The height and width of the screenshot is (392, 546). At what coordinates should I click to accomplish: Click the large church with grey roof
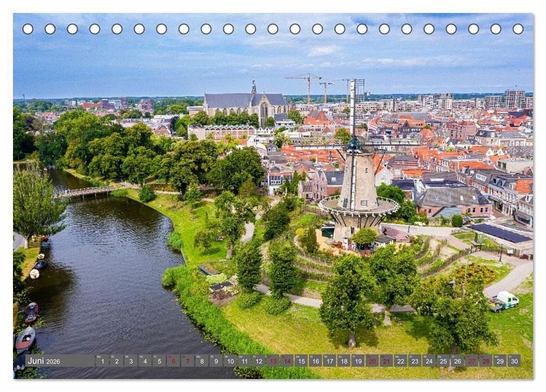[244, 104]
